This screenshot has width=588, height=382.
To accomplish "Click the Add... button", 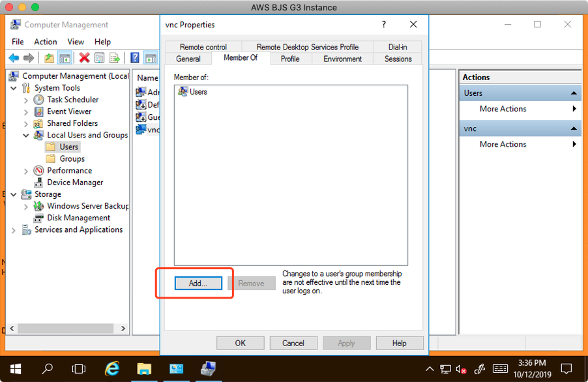I will [x=198, y=284].
